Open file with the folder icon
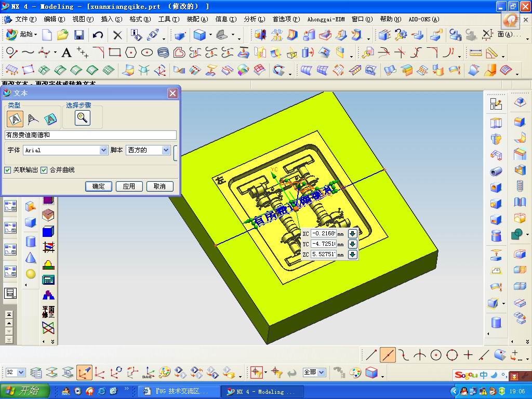532x399 pixels. click(63, 35)
